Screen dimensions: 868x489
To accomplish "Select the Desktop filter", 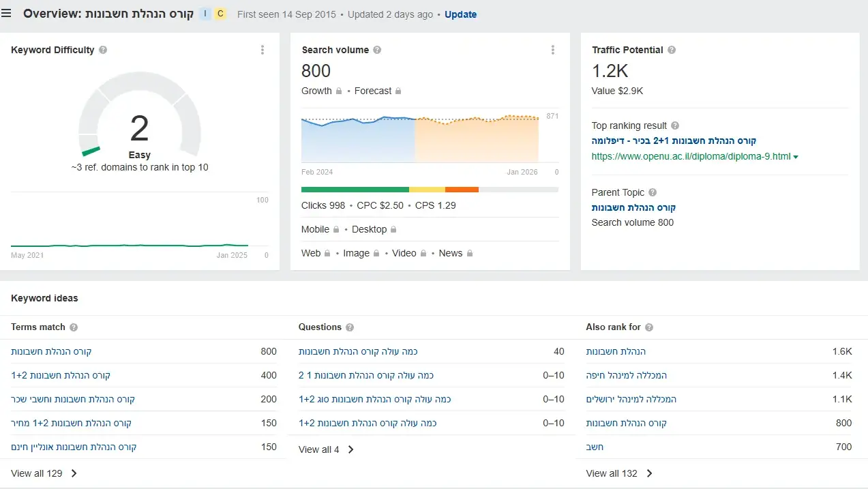I will [369, 229].
